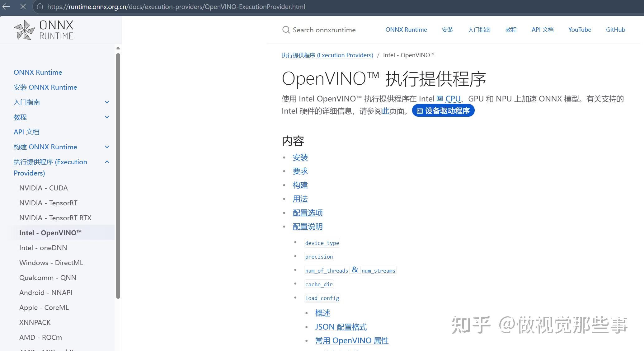The image size is (644, 351).
Task: Click the 设备驱动程序 blue button
Action: [443, 111]
